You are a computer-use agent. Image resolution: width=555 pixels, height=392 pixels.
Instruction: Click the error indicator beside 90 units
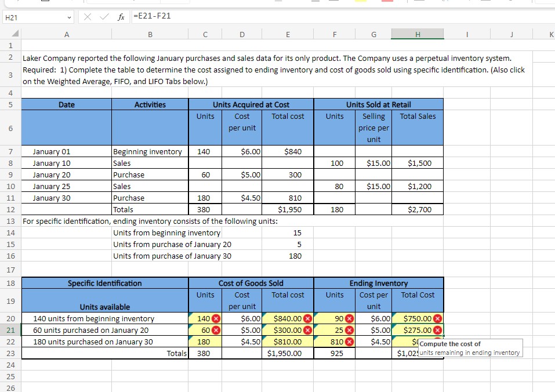pyautogui.click(x=347, y=318)
